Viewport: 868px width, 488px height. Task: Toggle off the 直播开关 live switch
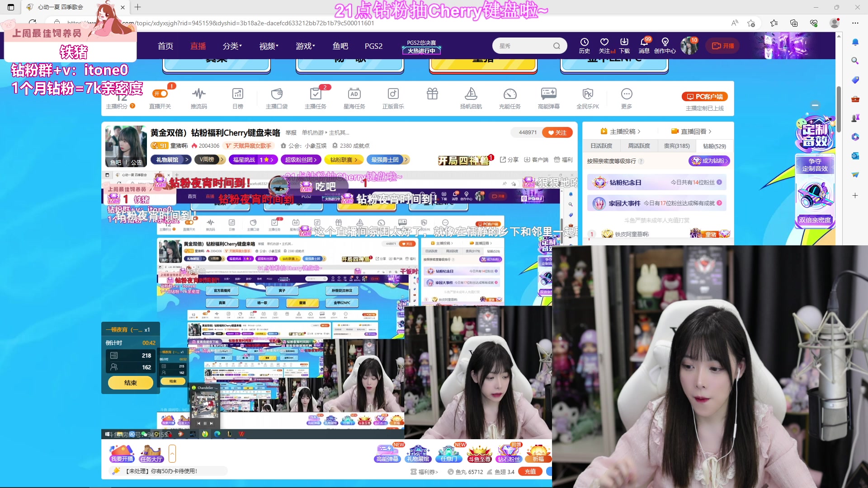pos(160,94)
